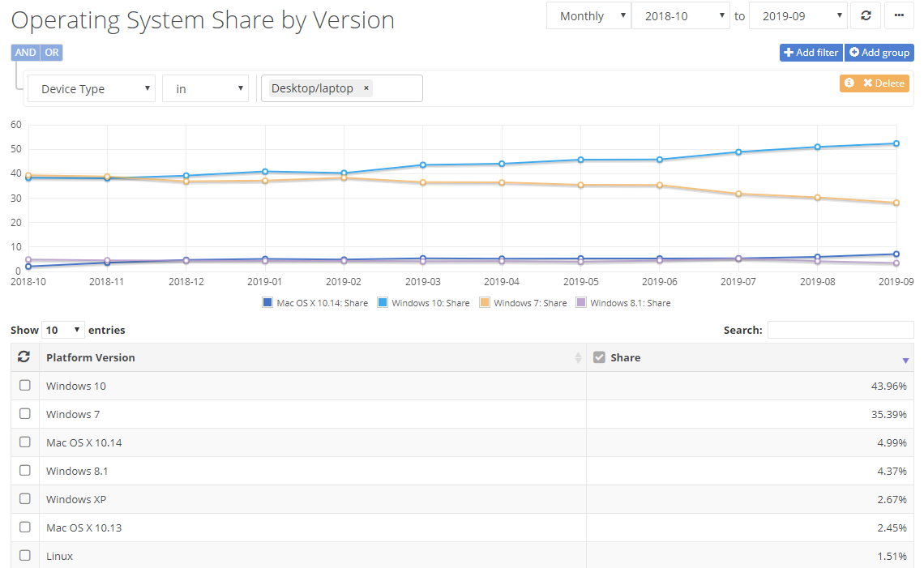The height and width of the screenshot is (568, 924).
Task: Click the Windows 8.1: Share legend label
Action: (630, 303)
